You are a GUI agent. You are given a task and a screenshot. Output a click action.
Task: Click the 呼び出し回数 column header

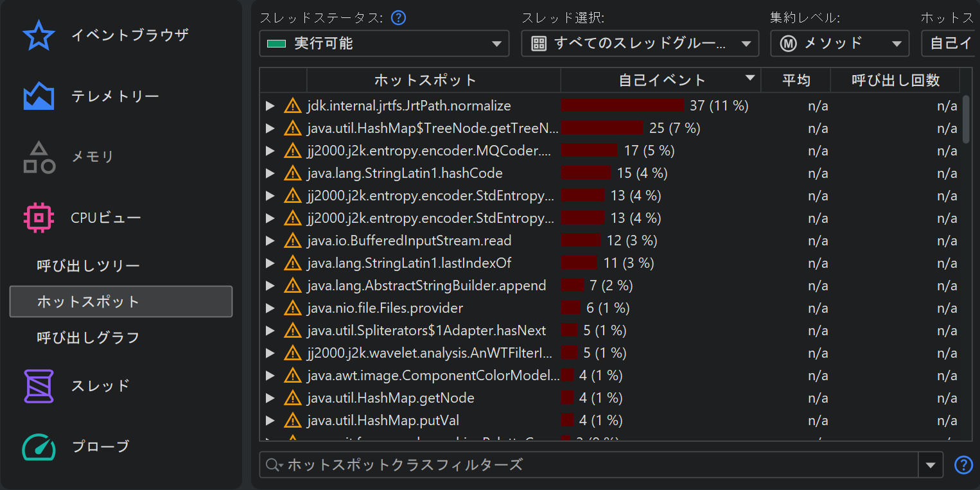(x=895, y=80)
